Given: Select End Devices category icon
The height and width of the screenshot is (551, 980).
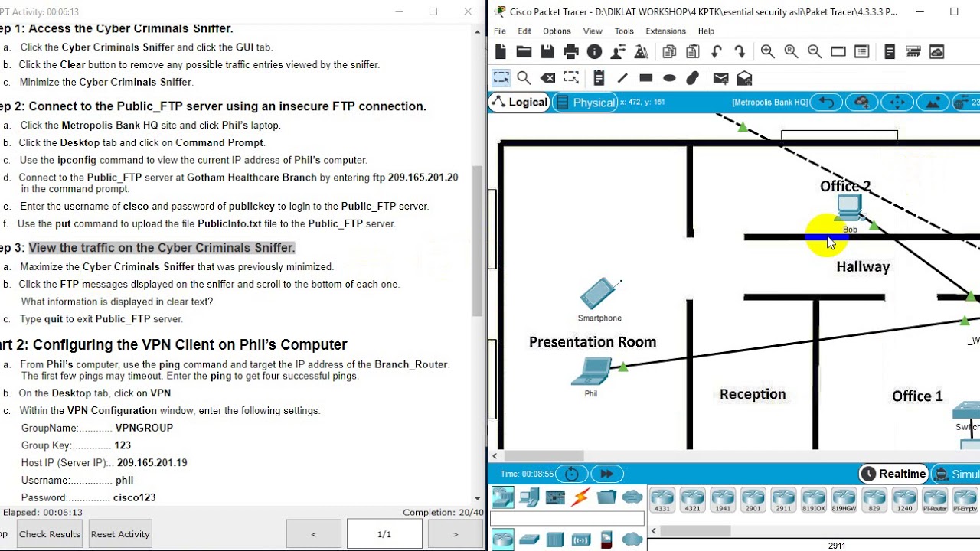Looking at the screenshot, I should pyautogui.click(x=529, y=497).
